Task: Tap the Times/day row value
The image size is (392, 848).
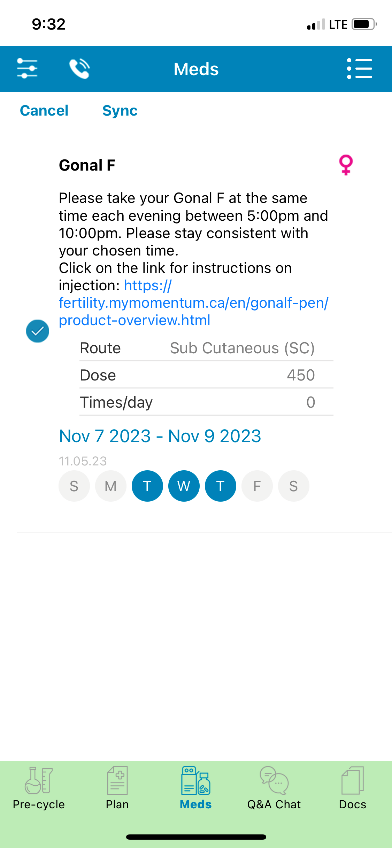Action: pos(310,402)
